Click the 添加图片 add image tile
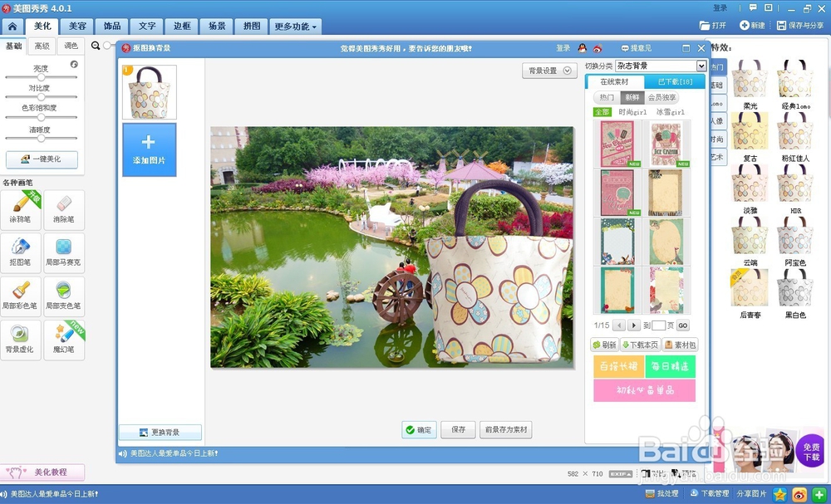Image resolution: width=831 pixels, height=504 pixels. (x=150, y=149)
